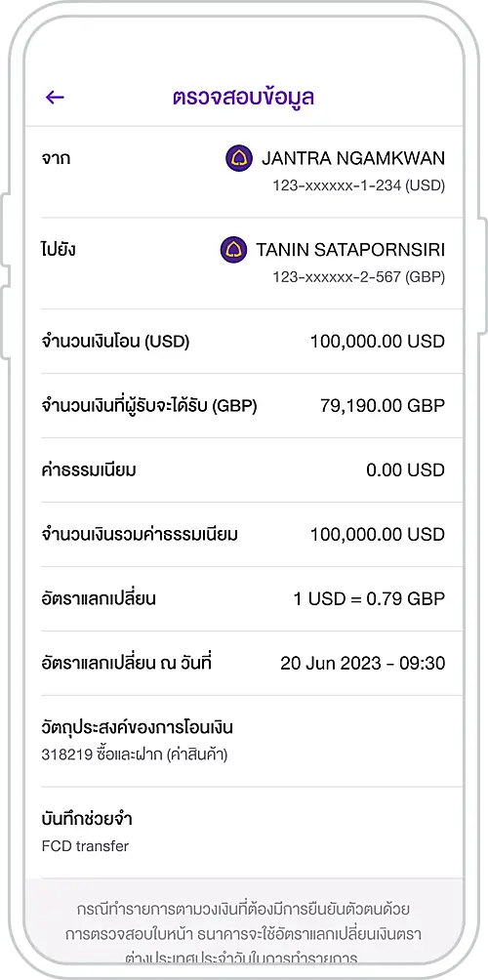Tap the first 100,000.00 USD transfer amount

378,342
